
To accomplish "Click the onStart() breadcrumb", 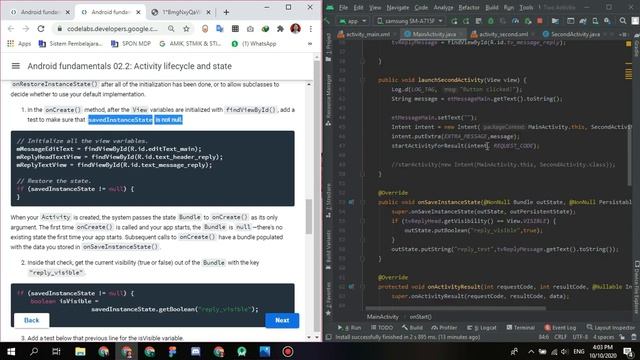I will (x=420, y=317).
